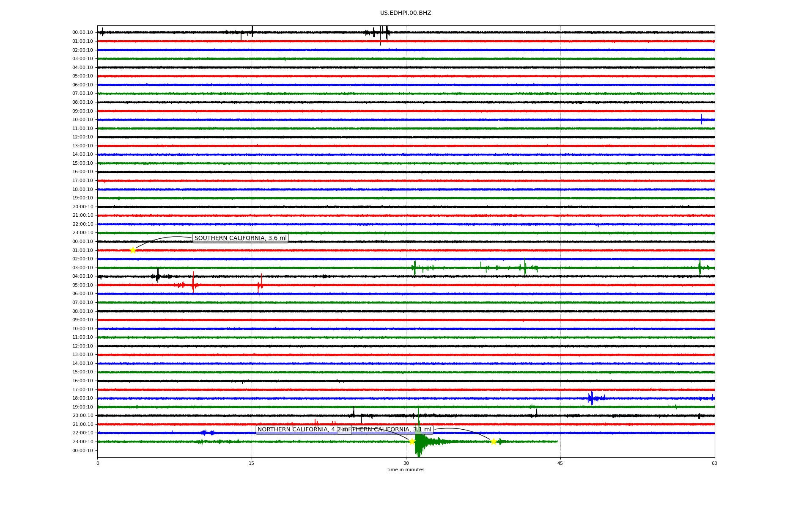The height and width of the screenshot is (508, 812).
Task: Click the blue spike at end of 10:00:10 trace
Action: (701, 119)
